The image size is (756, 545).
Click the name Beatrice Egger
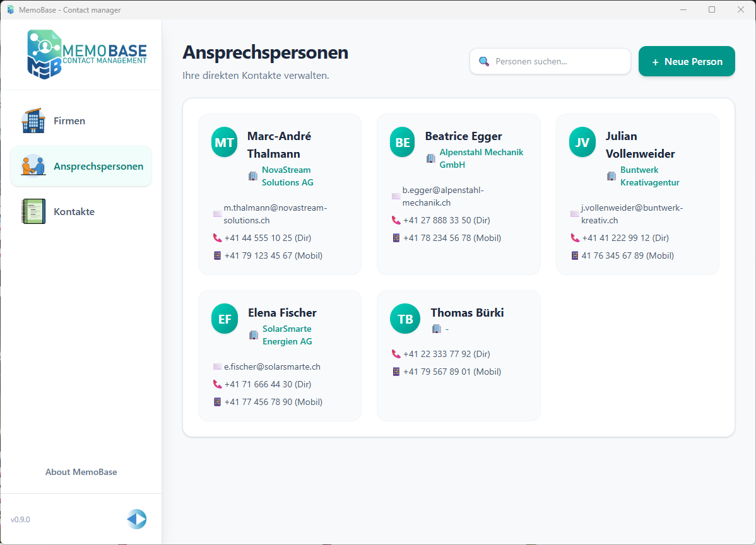tap(463, 136)
